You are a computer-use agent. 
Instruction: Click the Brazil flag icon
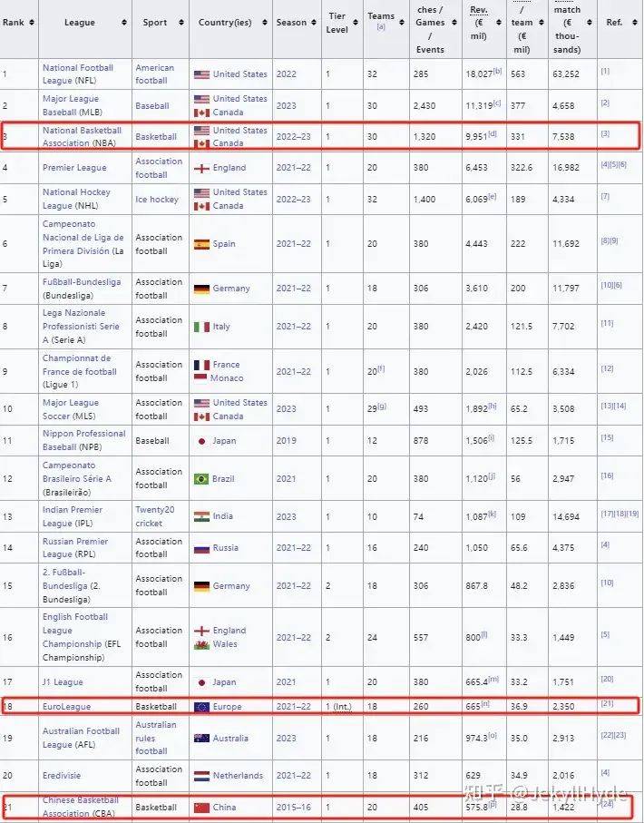(201, 479)
